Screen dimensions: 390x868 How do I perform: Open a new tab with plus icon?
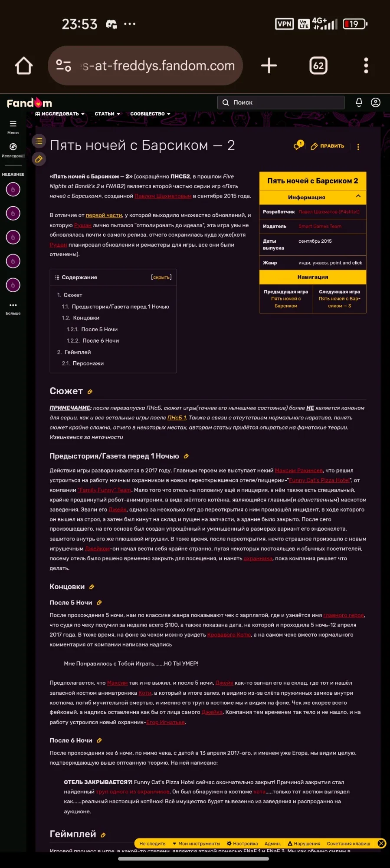(269, 66)
